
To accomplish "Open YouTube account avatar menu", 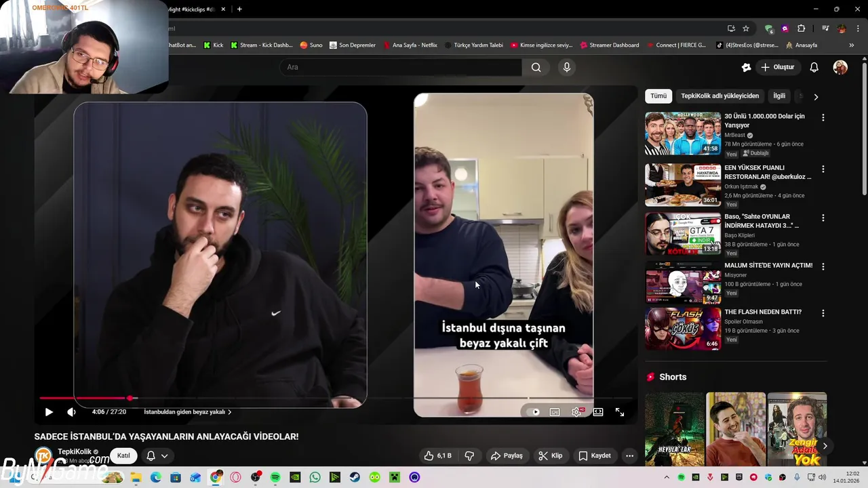I will [840, 67].
